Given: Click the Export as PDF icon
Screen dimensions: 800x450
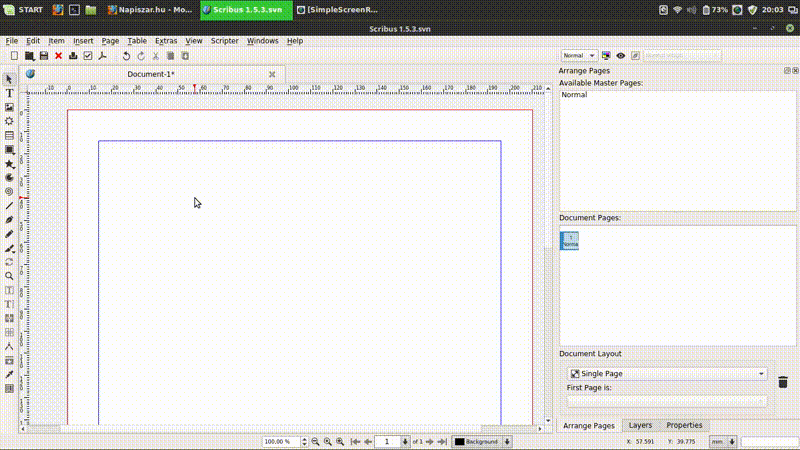Looking at the screenshot, I should [x=102, y=56].
